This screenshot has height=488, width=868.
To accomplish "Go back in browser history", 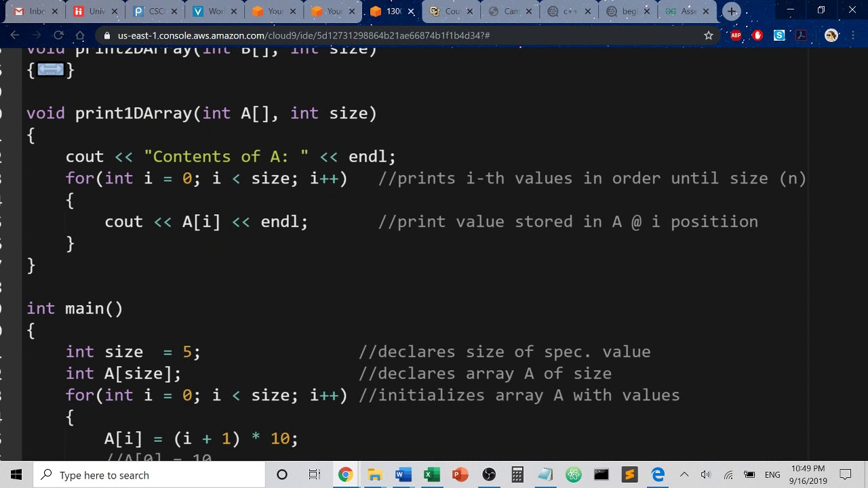I will point(15,35).
